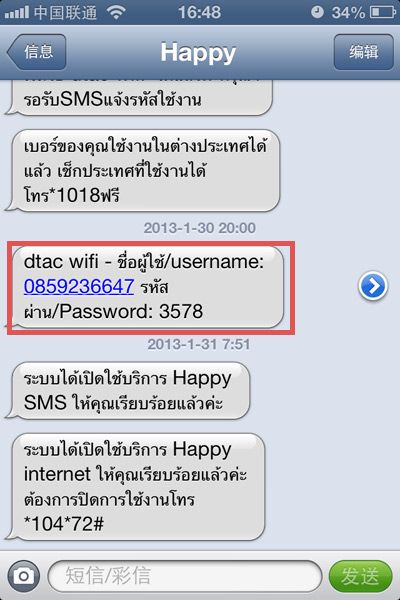
Task: Tap the 16:48 clock in status bar
Action: point(199,13)
